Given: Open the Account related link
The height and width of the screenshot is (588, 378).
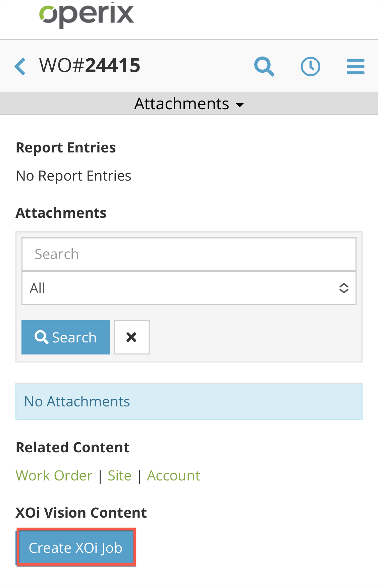Looking at the screenshot, I should coord(173,476).
